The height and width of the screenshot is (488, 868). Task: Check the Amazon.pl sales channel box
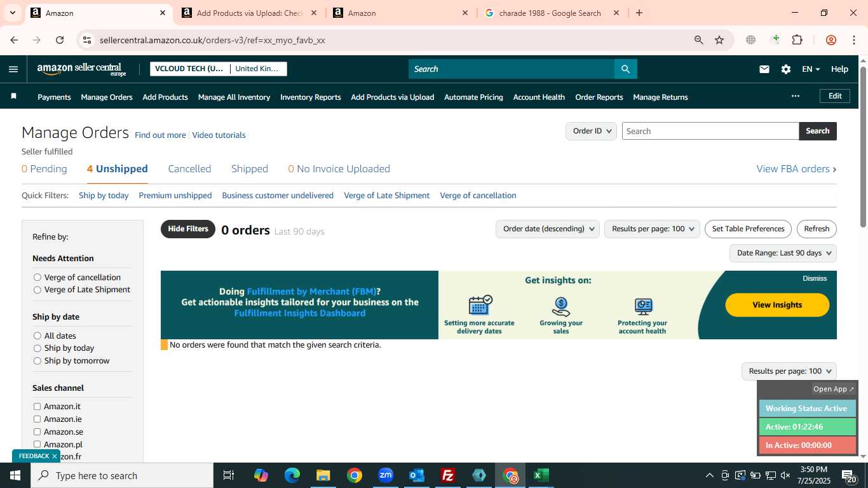[x=37, y=444]
